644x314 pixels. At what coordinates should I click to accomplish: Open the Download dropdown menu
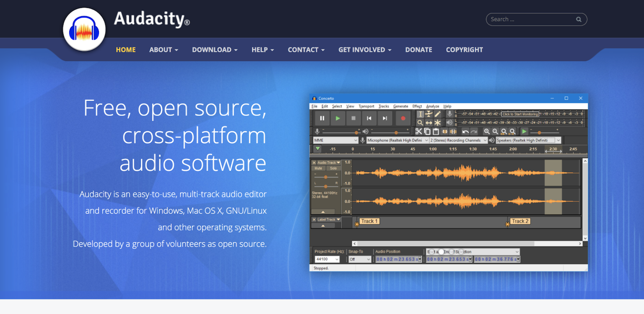tap(215, 49)
